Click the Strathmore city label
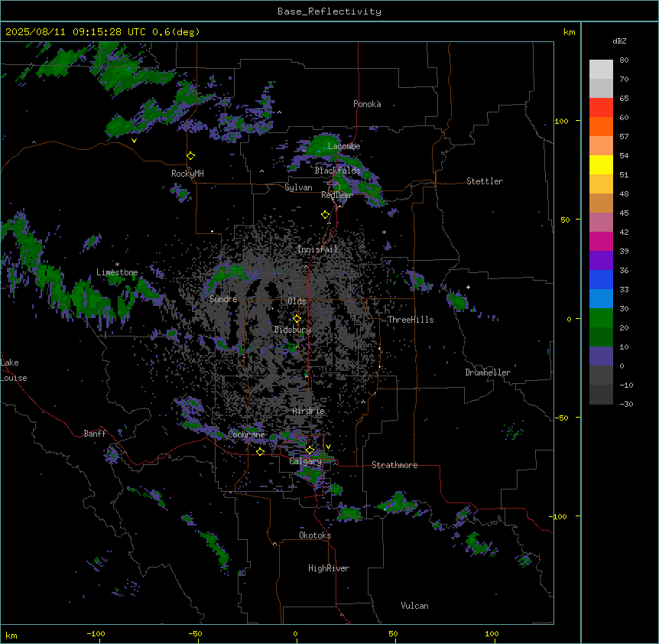Viewport: 659px width, 644px height. [394, 465]
